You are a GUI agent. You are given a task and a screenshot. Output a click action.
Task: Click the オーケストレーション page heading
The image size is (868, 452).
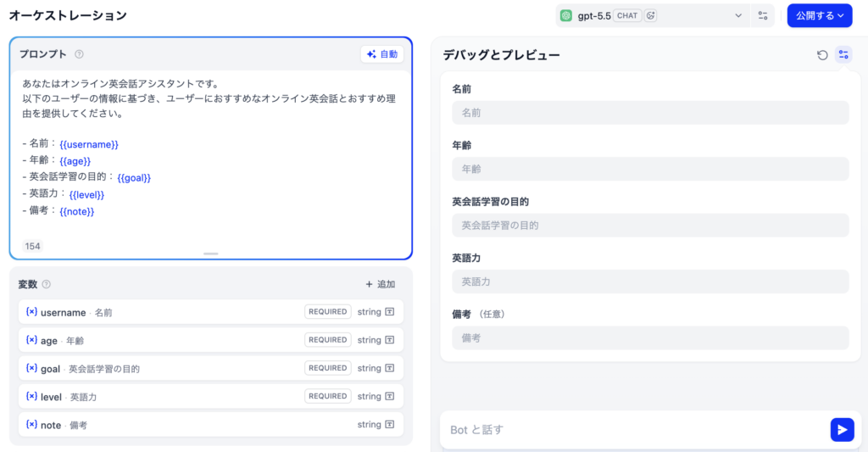pyautogui.click(x=68, y=15)
